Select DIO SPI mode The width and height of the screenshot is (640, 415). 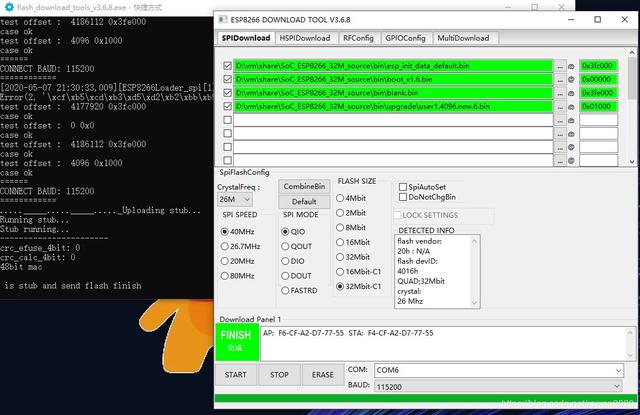tap(293, 261)
